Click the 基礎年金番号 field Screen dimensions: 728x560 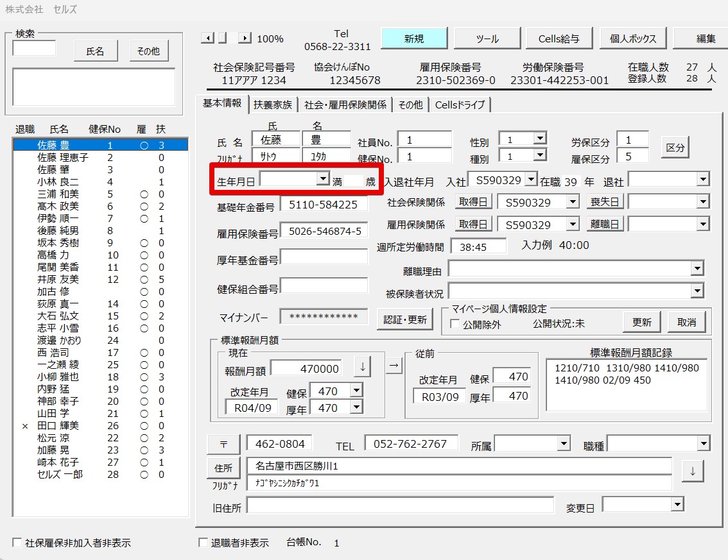click(324, 205)
